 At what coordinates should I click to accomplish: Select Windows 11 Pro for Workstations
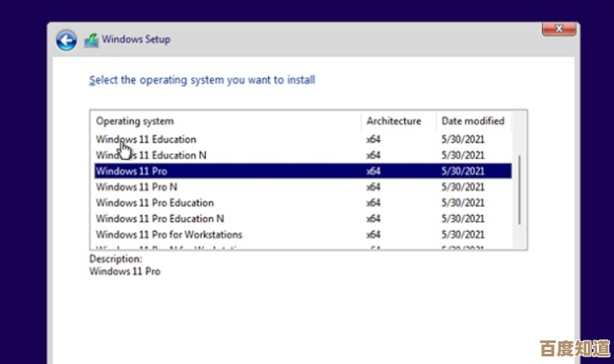click(x=169, y=234)
